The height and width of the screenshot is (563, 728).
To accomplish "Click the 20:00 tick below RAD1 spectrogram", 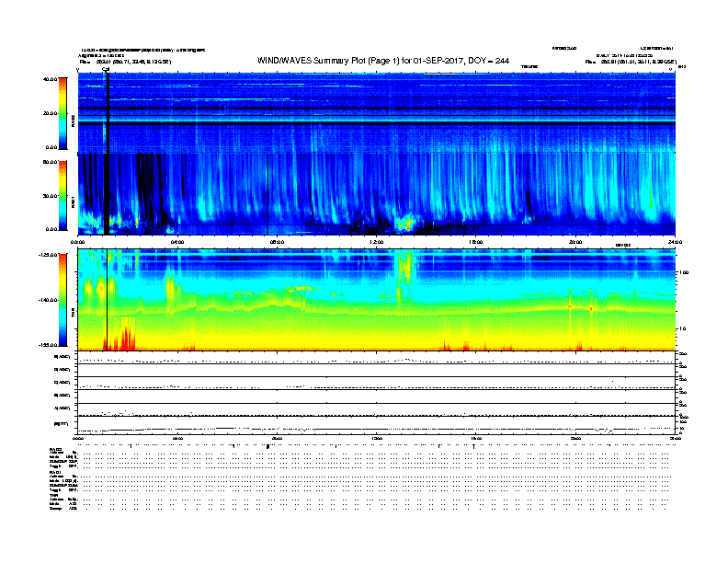I will click(x=575, y=242).
